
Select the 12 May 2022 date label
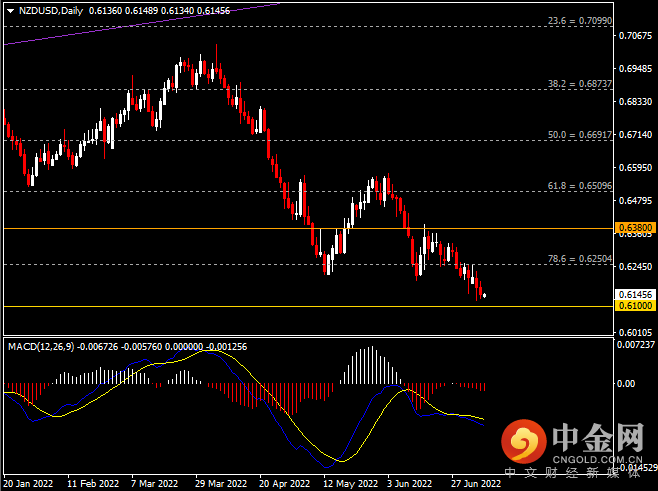coord(350,483)
